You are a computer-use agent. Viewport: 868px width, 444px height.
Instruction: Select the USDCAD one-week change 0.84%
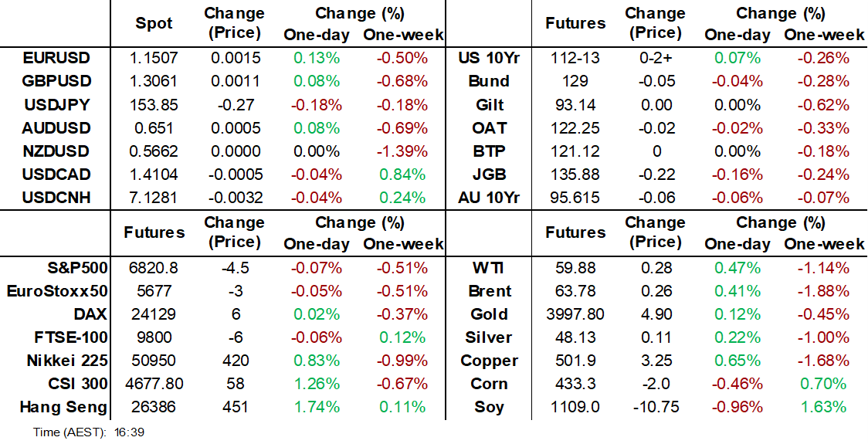point(403,175)
